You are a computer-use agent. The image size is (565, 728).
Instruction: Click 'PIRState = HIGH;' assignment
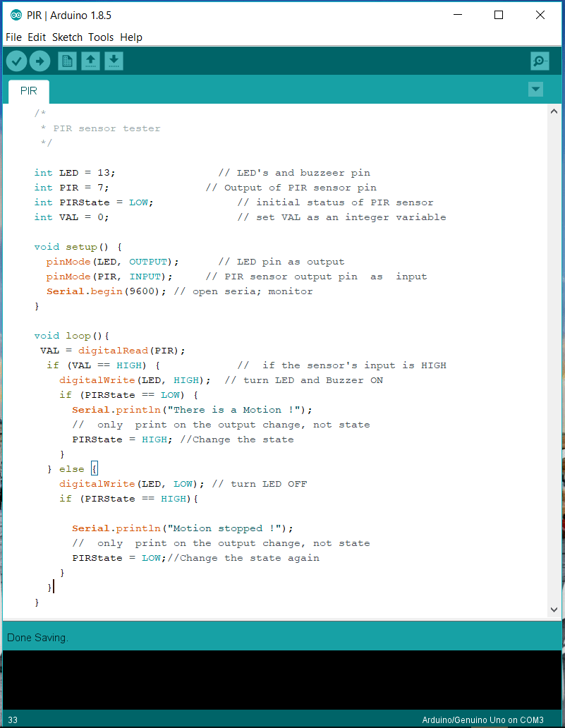(122, 439)
